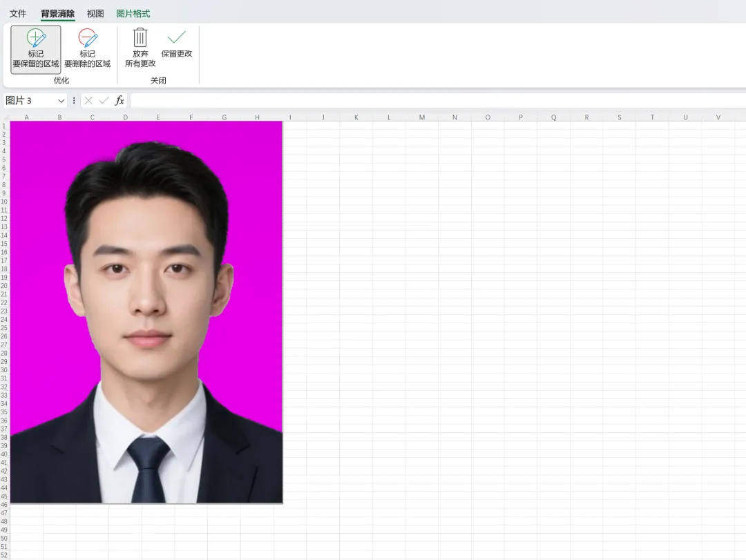Select row 47 header

pyautogui.click(x=4, y=513)
